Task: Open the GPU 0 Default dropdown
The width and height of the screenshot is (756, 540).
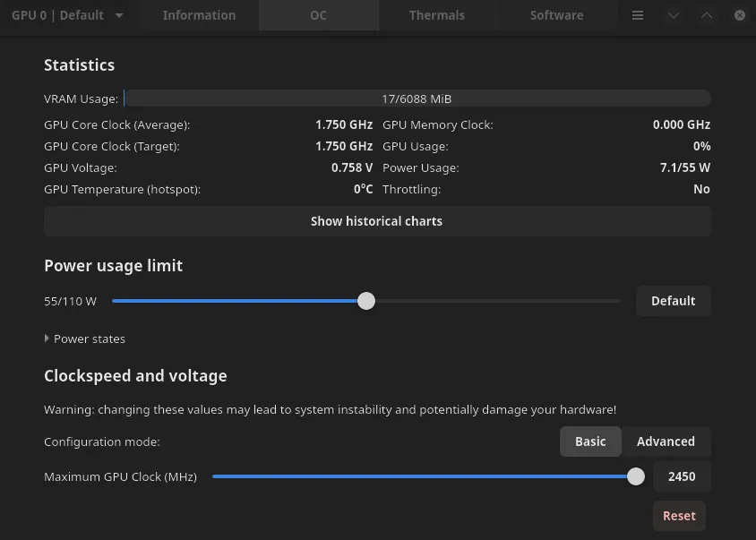Action: coord(67,15)
